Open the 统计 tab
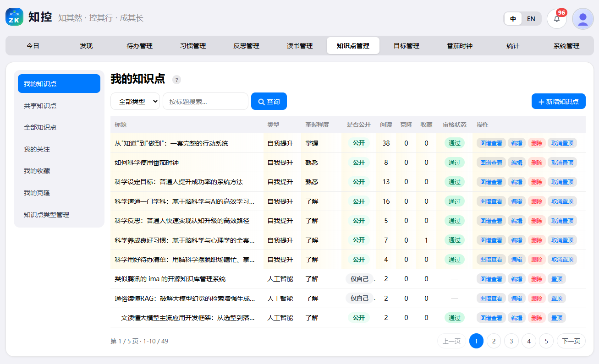599x364 pixels. click(513, 46)
